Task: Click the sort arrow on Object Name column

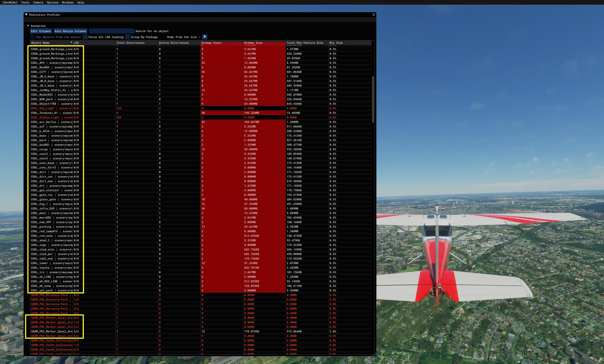Action: [71, 42]
